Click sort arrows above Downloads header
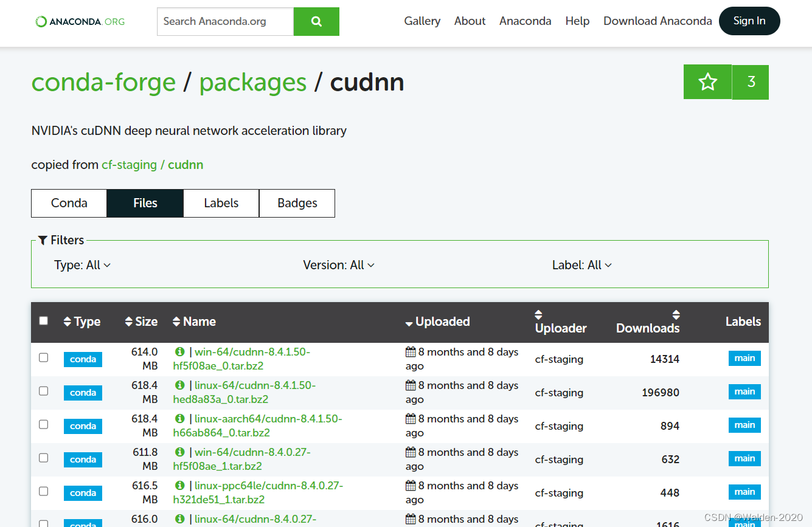 pos(676,315)
